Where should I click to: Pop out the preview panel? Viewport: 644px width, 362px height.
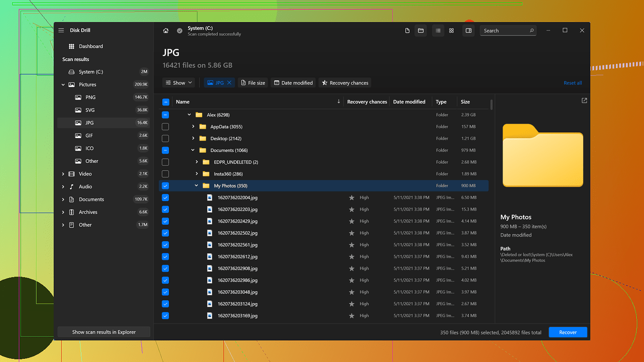[x=584, y=101]
